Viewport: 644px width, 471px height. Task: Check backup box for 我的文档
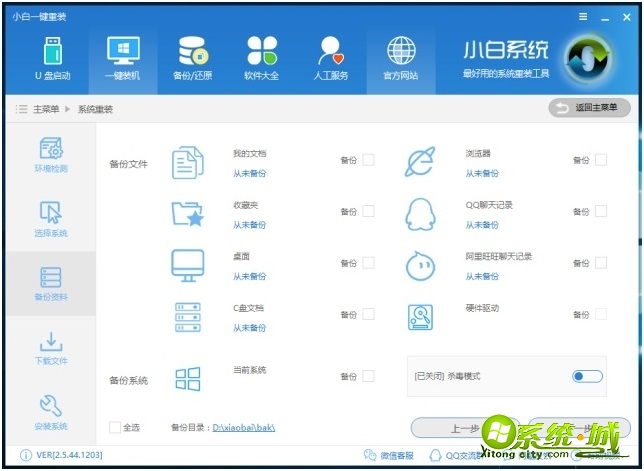point(368,160)
